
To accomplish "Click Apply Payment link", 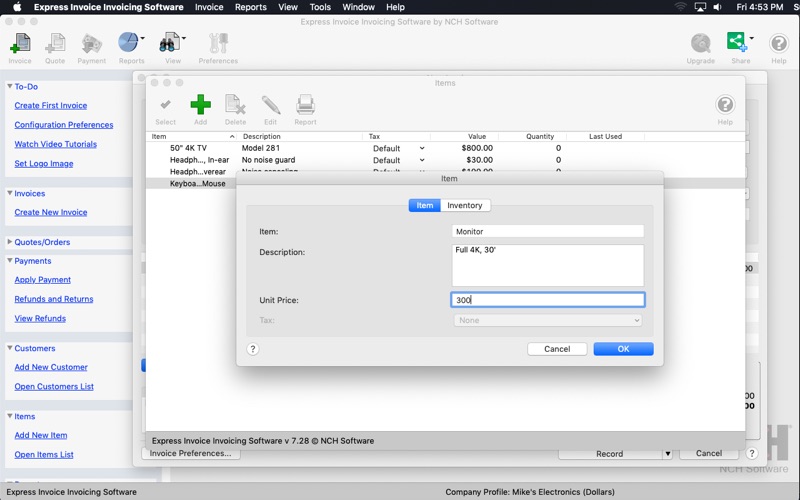I will pos(43,280).
